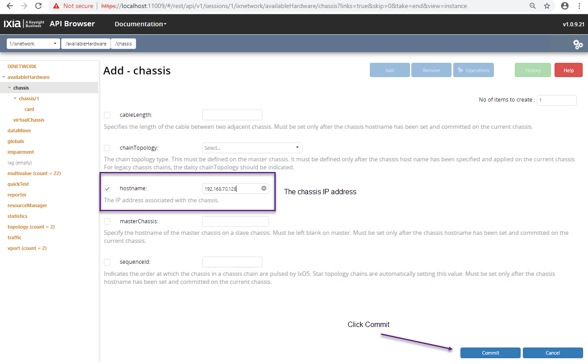Select the /availableHardware breadcrumb

pyautogui.click(x=86, y=44)
